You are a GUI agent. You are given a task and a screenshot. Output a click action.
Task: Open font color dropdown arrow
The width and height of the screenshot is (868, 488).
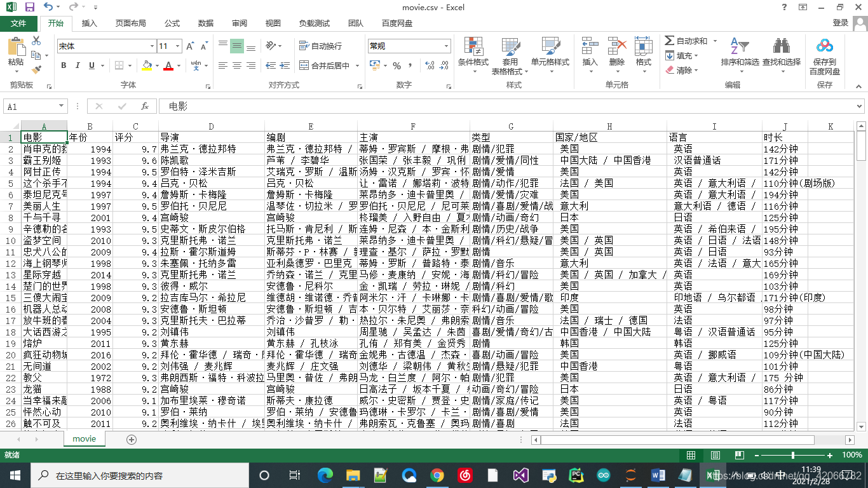pos(180,65)
